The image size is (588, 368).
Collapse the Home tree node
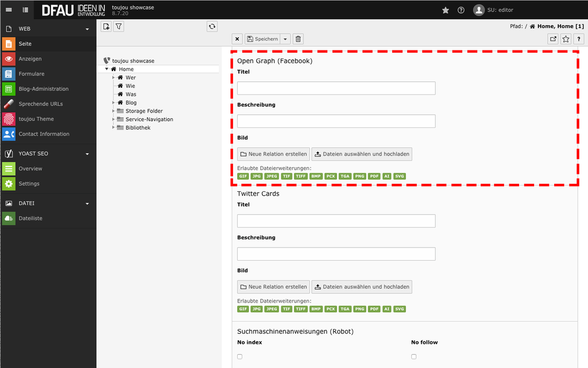tap(107, 69)
